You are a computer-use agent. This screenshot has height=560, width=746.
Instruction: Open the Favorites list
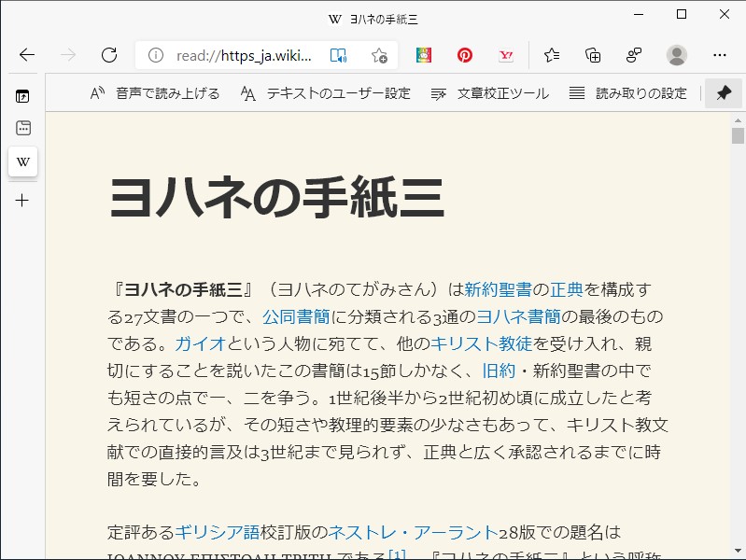[x=552, y=55]
